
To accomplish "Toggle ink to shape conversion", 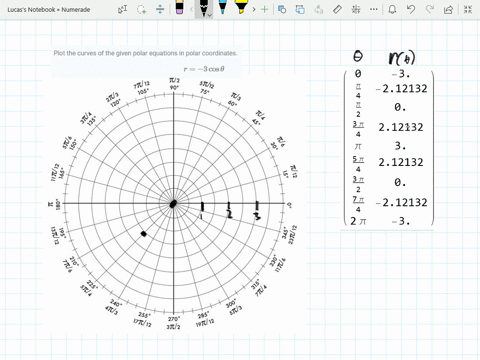I will click(300, 9).
